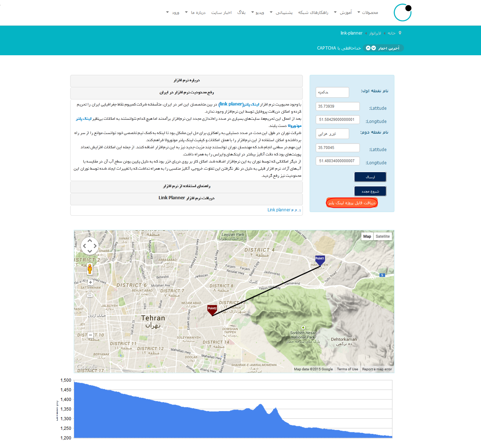Open the بلاگ menu item
481x448 pixels.
click(x=242, y=12)
